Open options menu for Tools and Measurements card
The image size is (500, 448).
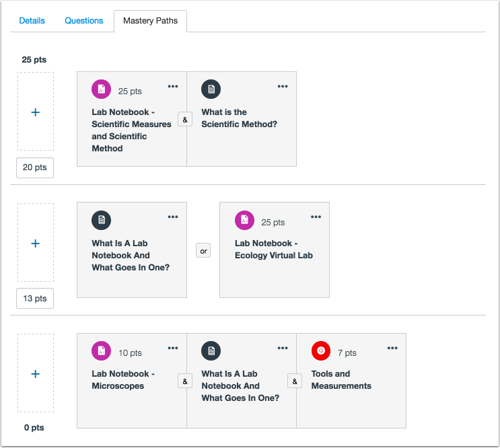pos(393,348)
